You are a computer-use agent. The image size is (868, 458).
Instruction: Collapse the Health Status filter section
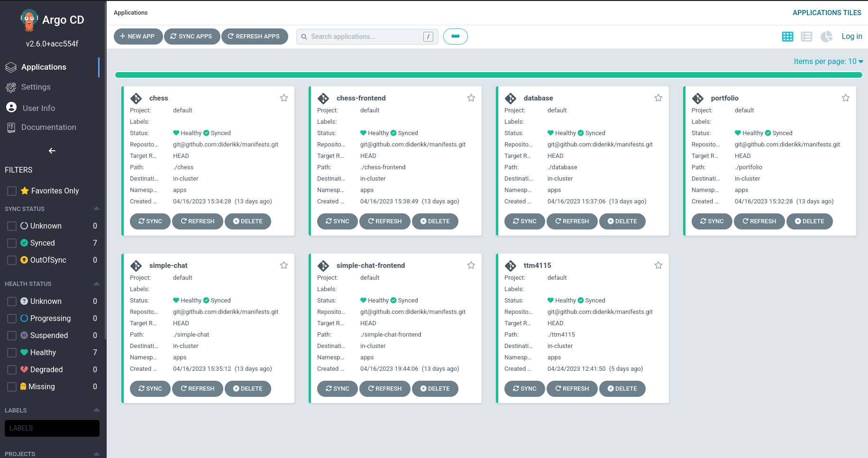pyautogui.click(x=97, y=284)
